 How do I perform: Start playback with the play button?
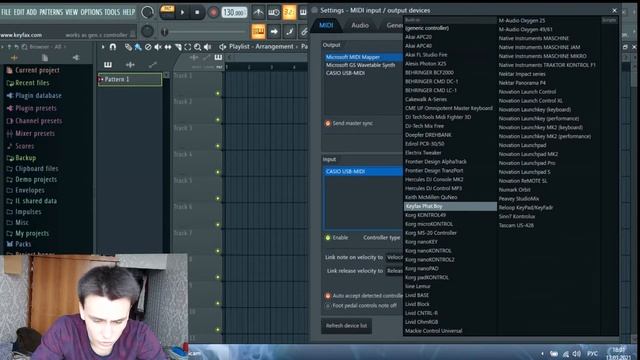pyautogui.click(x=182, y=13)
